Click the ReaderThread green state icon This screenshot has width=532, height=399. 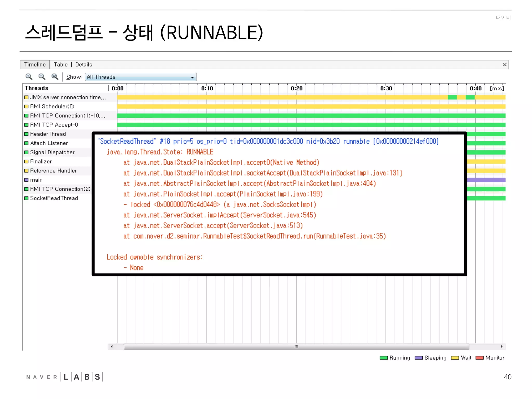26,134
